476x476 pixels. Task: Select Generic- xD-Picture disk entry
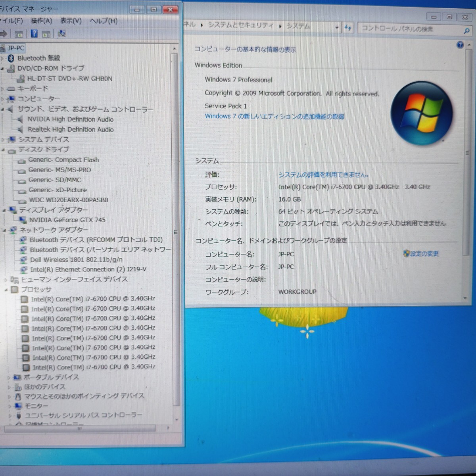click(58, 190)
